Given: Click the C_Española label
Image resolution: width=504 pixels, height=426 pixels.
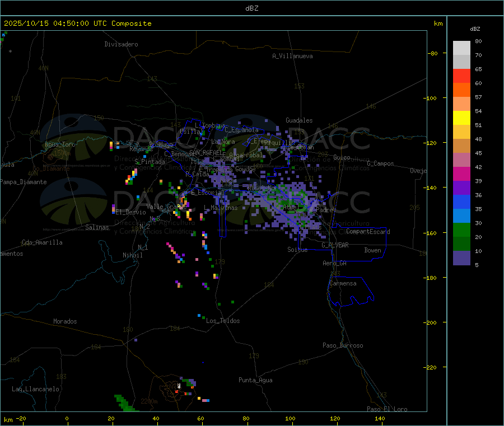Looking at the screenshot, I should click(241, 130).
